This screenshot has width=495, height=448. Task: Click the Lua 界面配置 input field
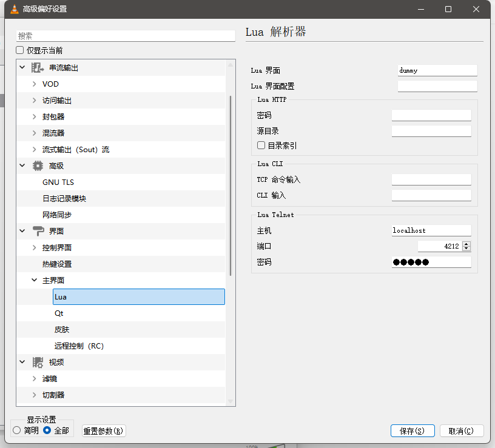(437, 86)
